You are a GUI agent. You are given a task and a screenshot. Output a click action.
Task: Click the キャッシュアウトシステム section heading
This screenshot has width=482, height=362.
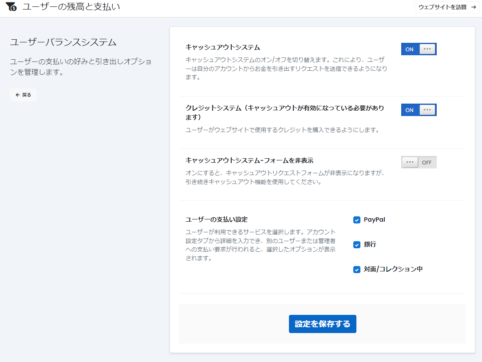[x=223, y=47]
